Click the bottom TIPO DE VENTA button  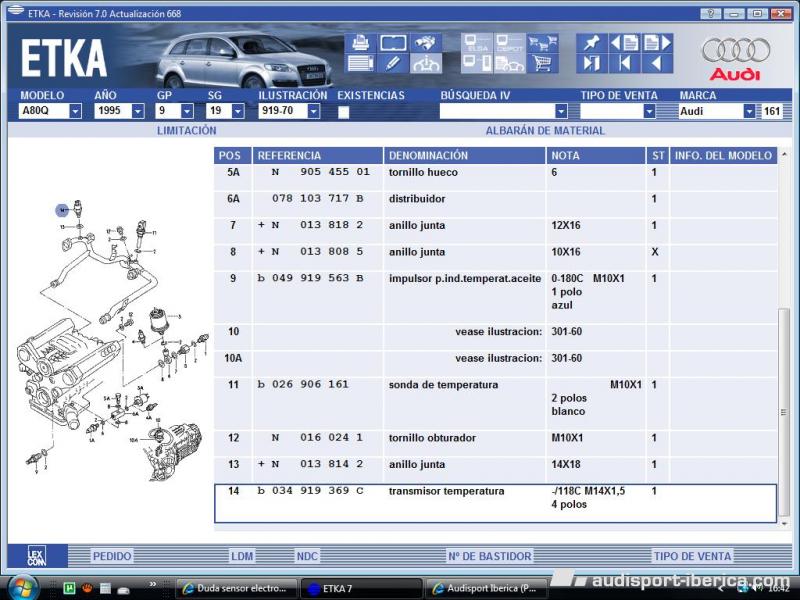tap(692, 556)
